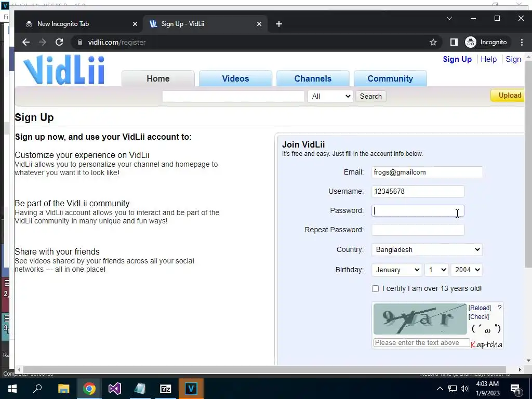Go back using the browser back arrow
The image size is (532, 399).
[26, 42]
